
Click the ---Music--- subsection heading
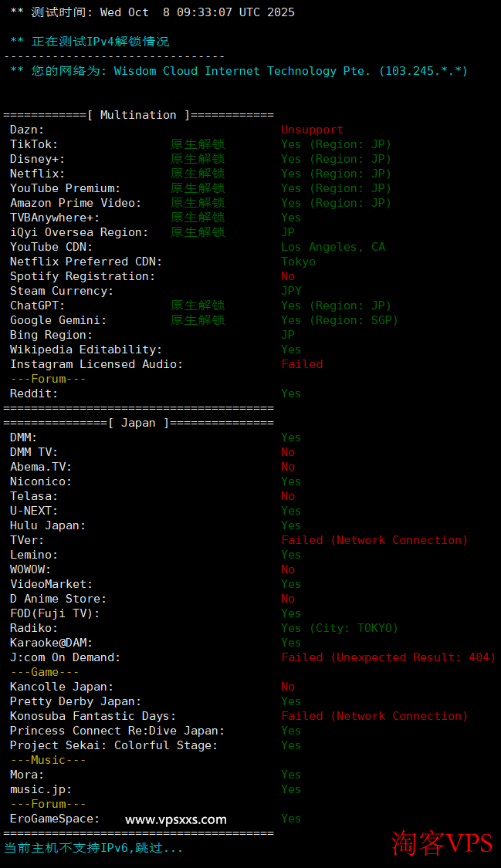(x=48, y=760)
